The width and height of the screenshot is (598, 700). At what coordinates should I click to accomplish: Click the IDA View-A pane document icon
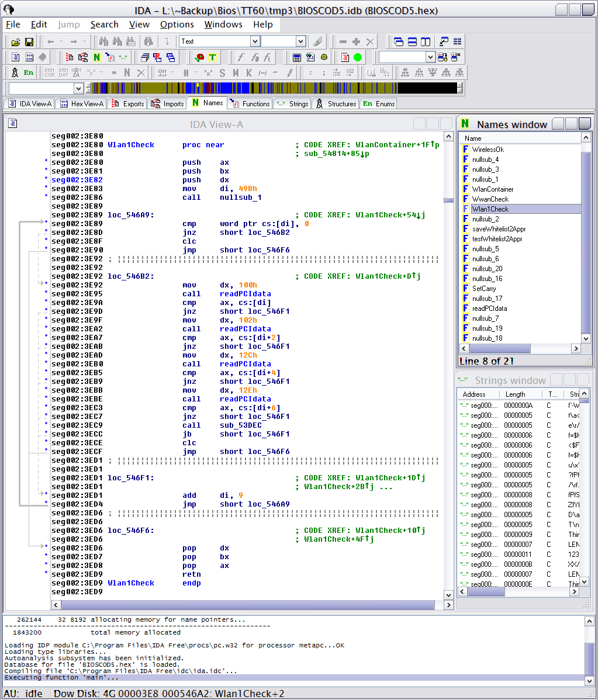[x=12, y=123]
